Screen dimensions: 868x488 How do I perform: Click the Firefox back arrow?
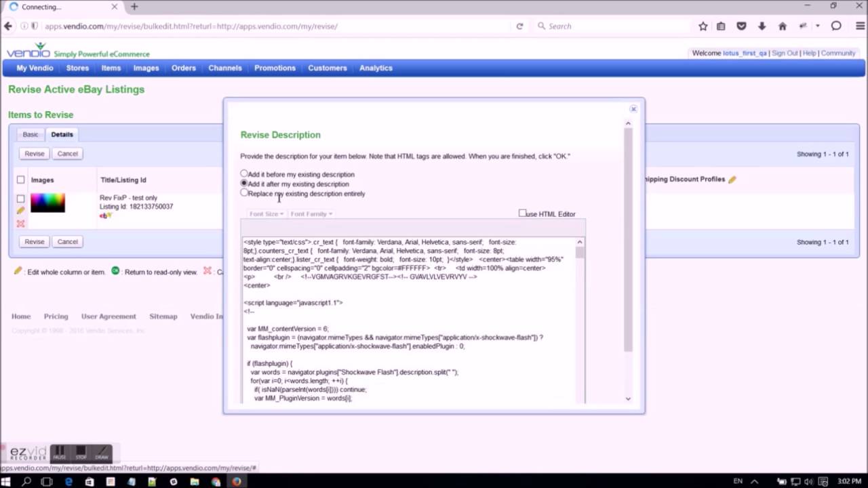point(8,26)
